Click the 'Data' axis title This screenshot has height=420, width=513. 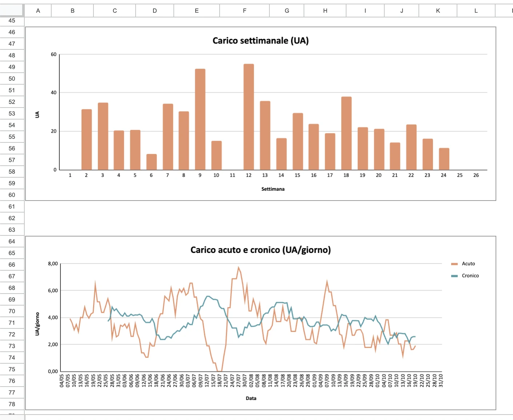(251, 398)
